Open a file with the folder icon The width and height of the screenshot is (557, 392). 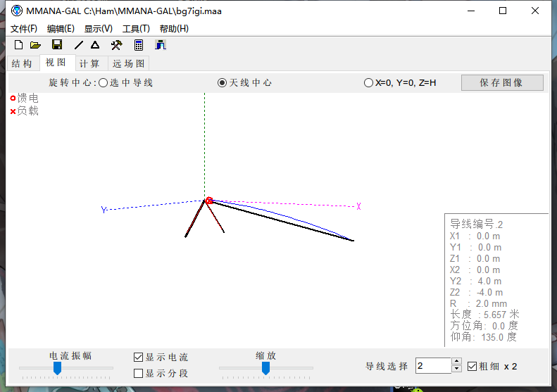point(35,45)
